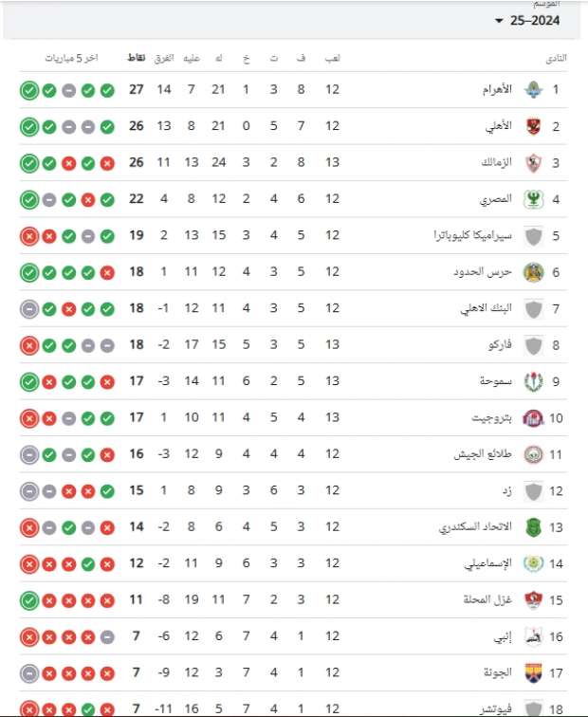Click the حرس الحدود club crest
Viewport: 588px width, 717px height.
[x=532, y=272]
